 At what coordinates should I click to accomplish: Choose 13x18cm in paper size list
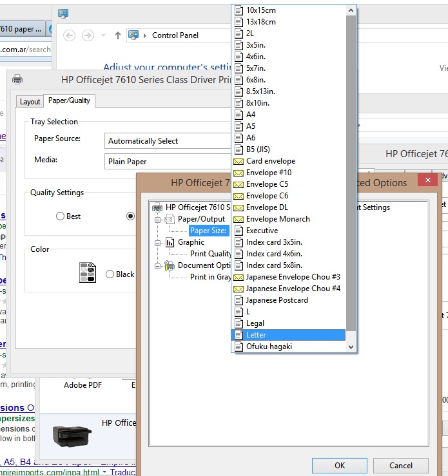[289, 22]
